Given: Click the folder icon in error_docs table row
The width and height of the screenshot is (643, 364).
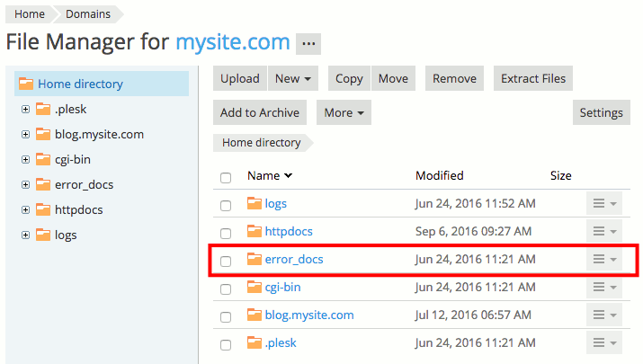Looking at the screenshot, I should (255, 259).
